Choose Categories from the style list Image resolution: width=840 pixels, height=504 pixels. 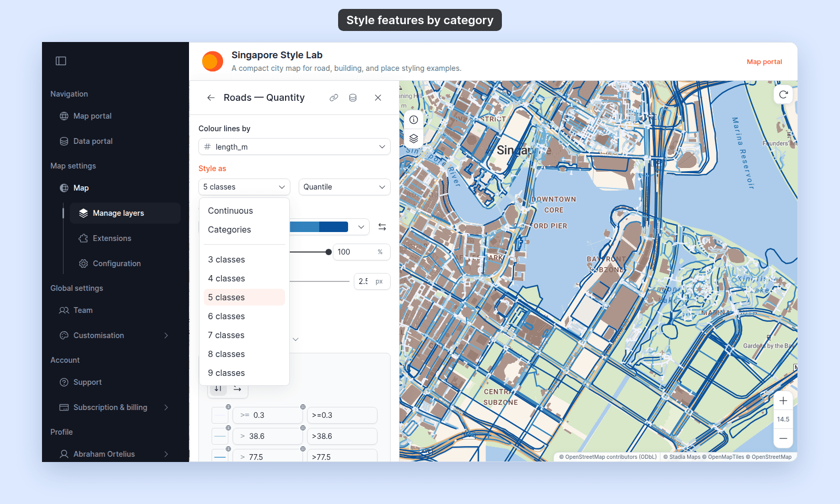click(244, 229)
